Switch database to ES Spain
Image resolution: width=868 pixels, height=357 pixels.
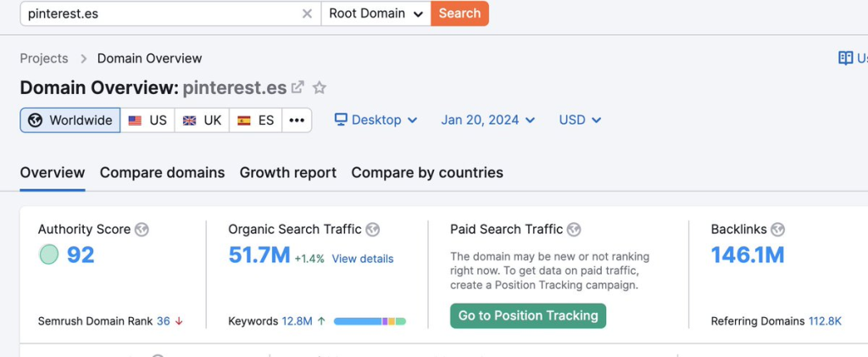click(x=255, y=120)
